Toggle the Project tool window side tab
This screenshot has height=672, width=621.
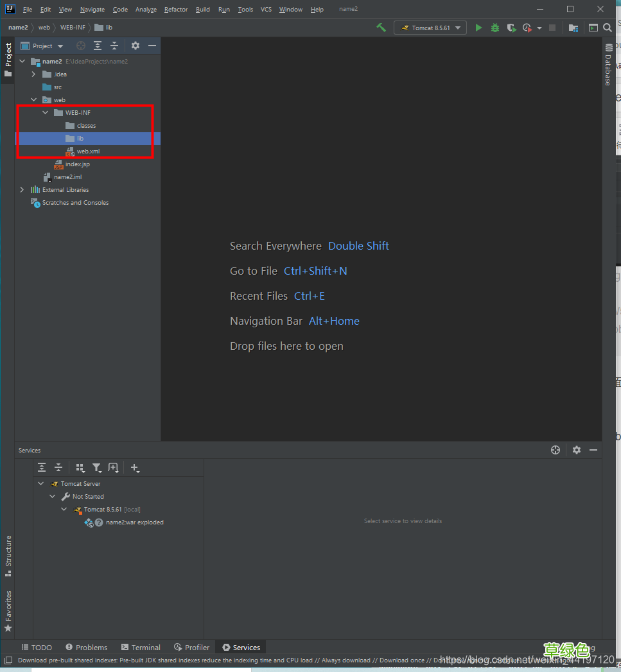pos(8,59)
